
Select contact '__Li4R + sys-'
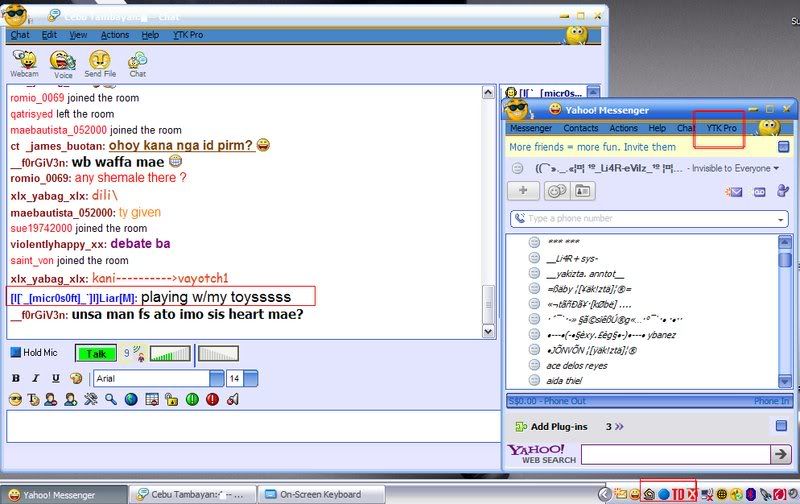tap(572, 258)
